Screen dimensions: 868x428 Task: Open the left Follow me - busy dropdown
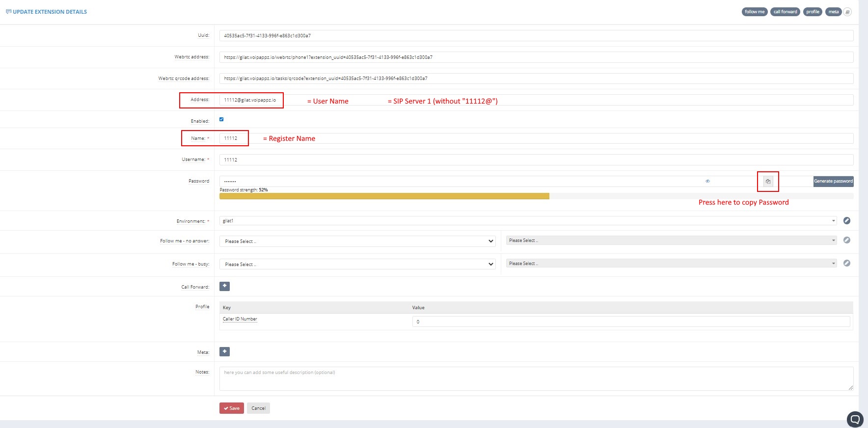pos(357,264)
